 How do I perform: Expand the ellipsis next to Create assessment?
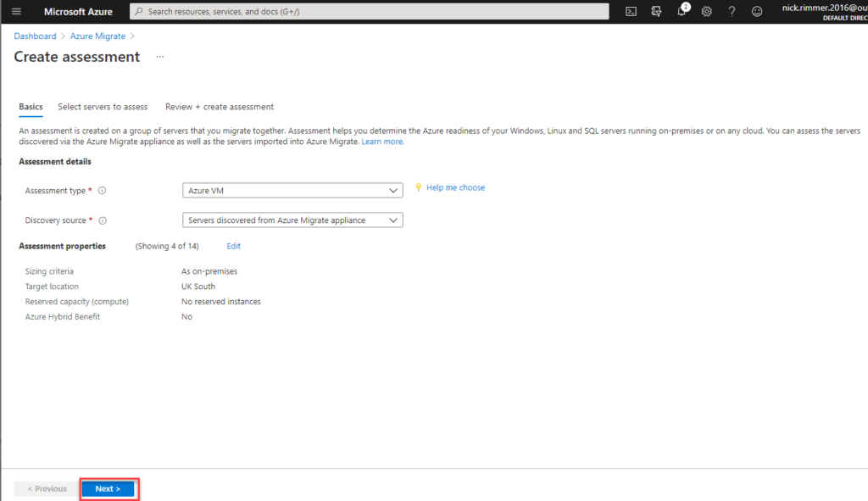159,57
